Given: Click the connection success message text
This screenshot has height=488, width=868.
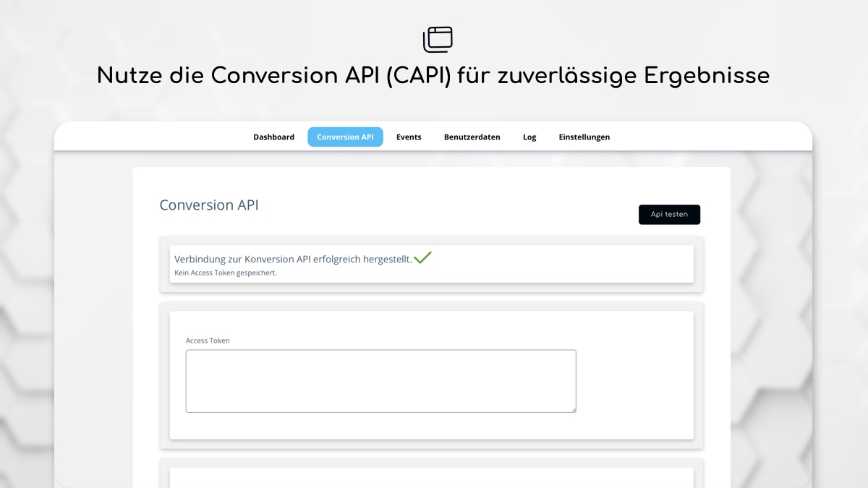Looking at the screenshot, I should (x=293, y=259).
